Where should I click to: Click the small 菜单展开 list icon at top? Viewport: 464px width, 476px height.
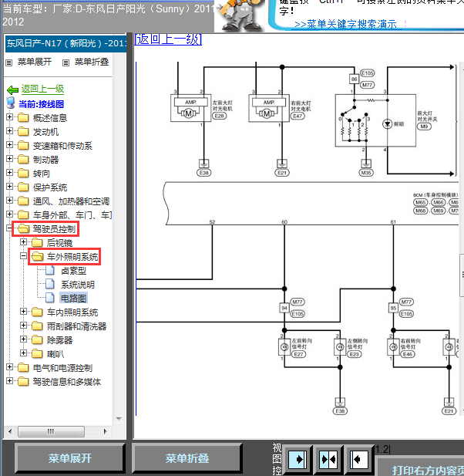(9, 62)
